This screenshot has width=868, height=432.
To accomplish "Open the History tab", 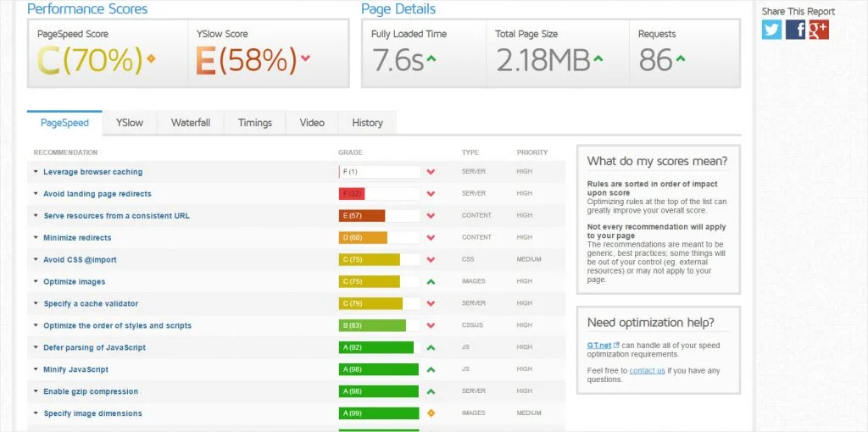I will click(368, 123).
